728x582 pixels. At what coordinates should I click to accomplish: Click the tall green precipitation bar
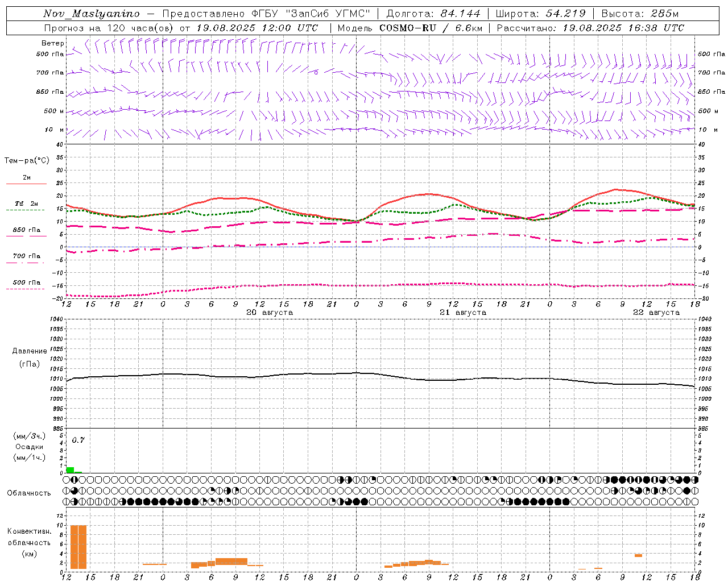pos(70,470)
